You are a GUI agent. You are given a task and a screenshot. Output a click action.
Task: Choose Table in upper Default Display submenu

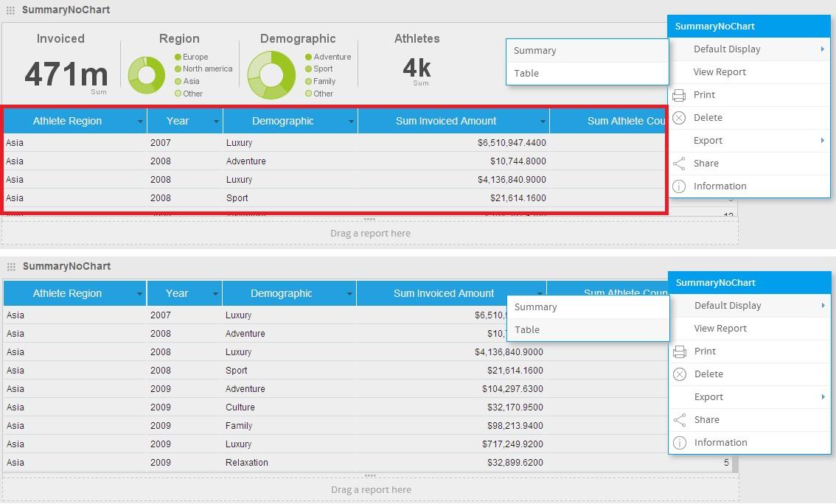point(588,74)
